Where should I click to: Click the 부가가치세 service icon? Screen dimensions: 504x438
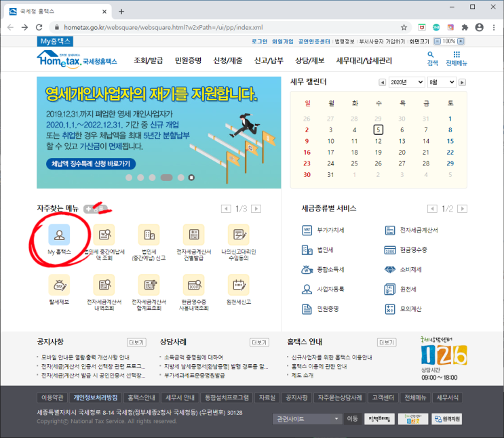307,230
